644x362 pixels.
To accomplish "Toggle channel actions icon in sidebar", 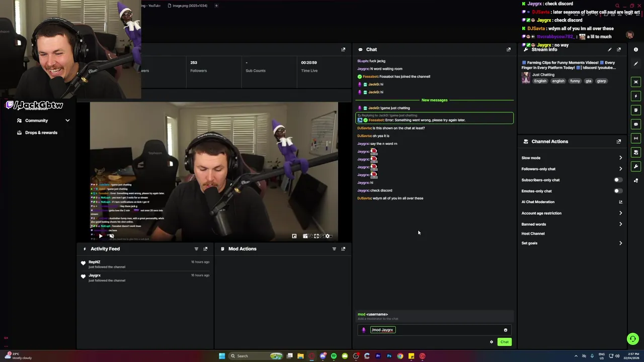I will pos(636,152).
